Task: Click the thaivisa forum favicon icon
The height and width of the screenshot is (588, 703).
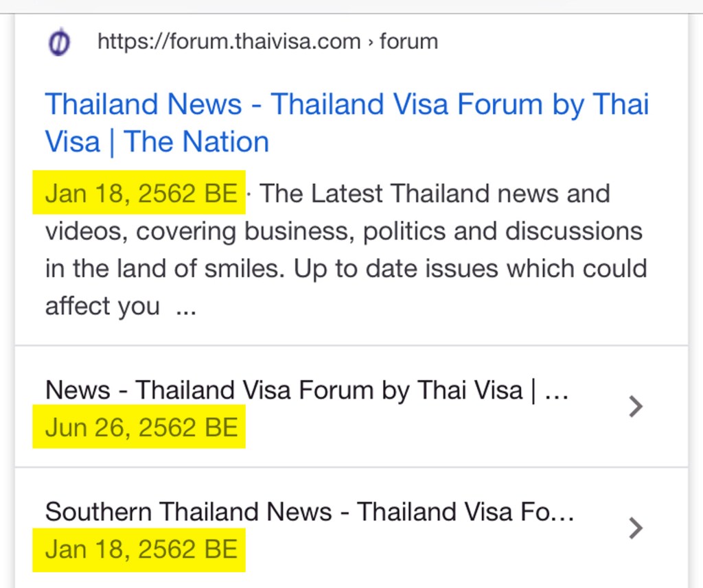Action: pos(60,43)
